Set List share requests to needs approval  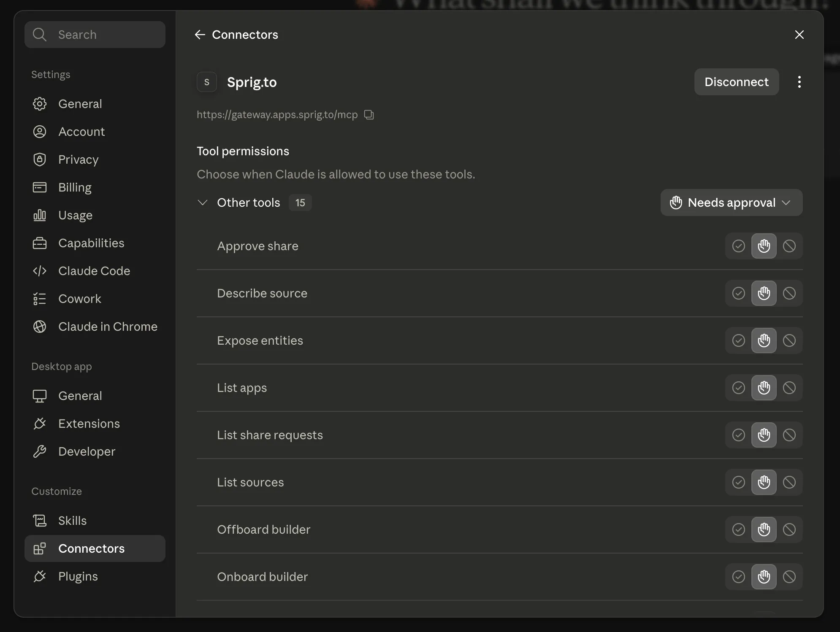tap(764, 435)
